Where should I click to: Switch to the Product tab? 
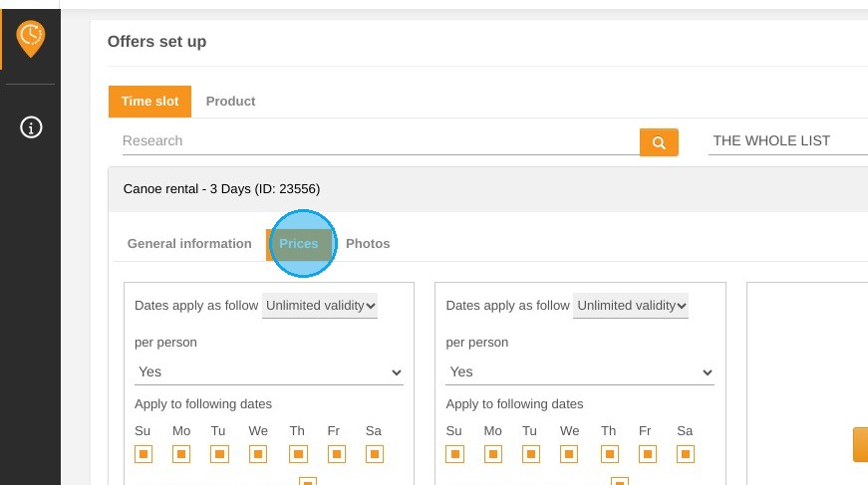click(x=230, y=102)
